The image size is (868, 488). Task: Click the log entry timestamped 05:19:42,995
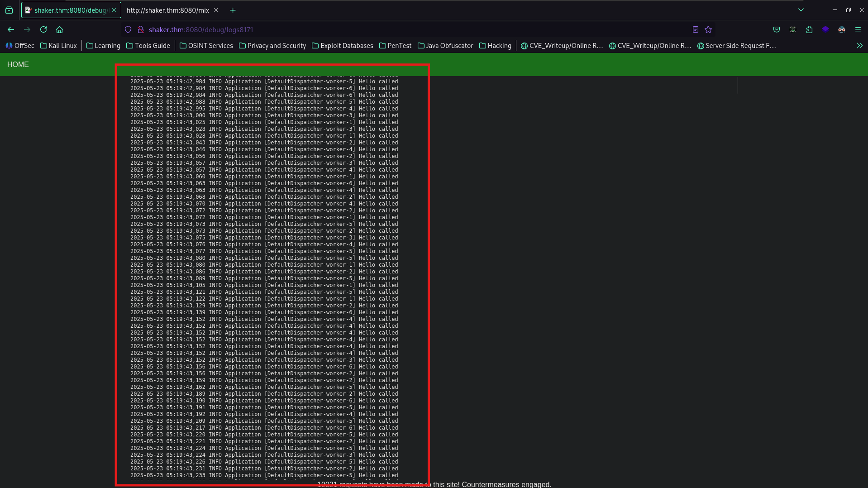[x=264, y=109]
